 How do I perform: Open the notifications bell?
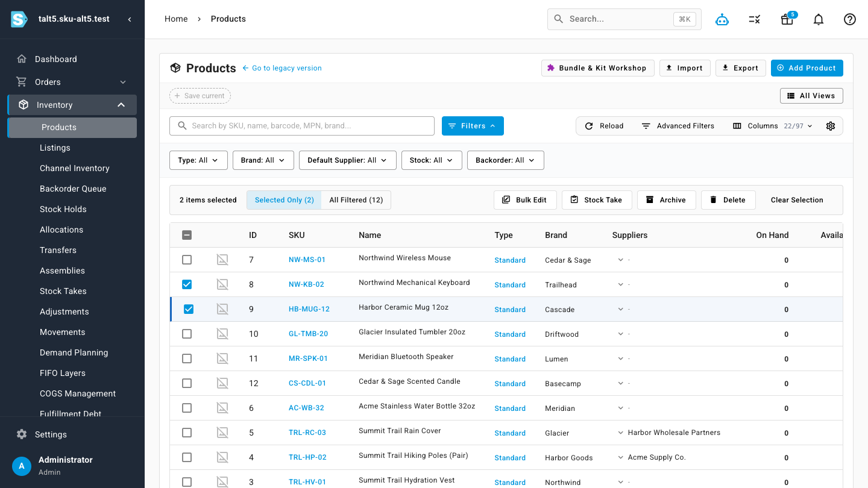click(819, 19)
